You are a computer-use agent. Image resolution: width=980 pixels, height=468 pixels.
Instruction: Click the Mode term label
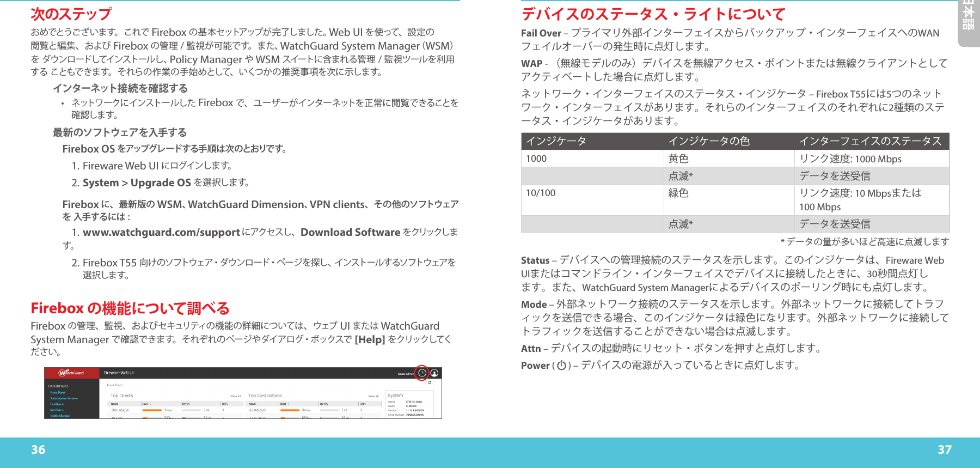(534, 305)
